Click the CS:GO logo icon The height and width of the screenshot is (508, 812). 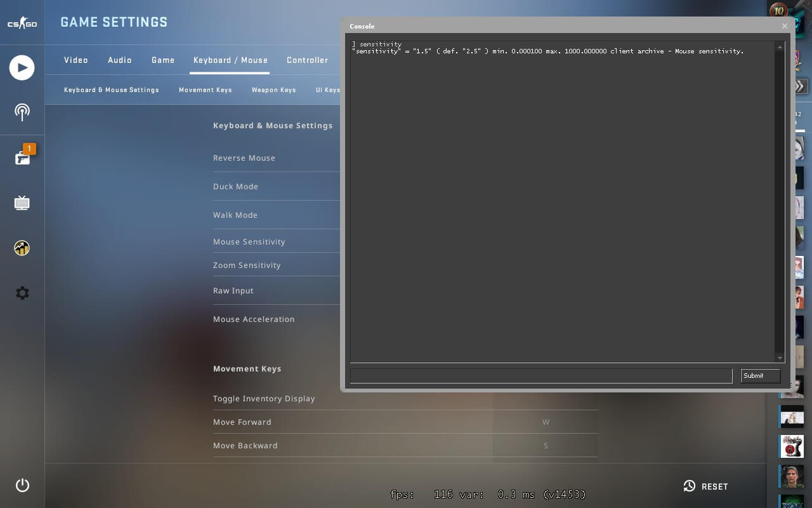22,23
